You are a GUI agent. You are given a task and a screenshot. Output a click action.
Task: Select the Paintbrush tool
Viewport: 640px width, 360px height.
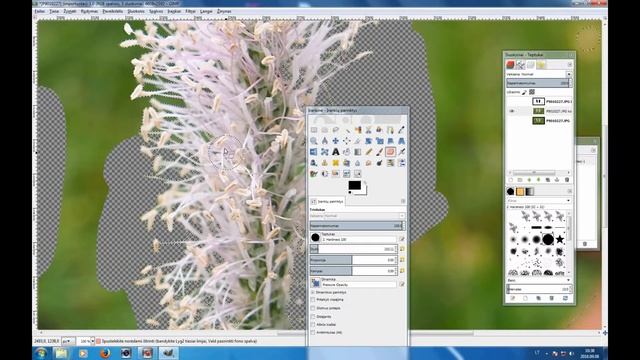pyautogui.click(x=380, y=152)
